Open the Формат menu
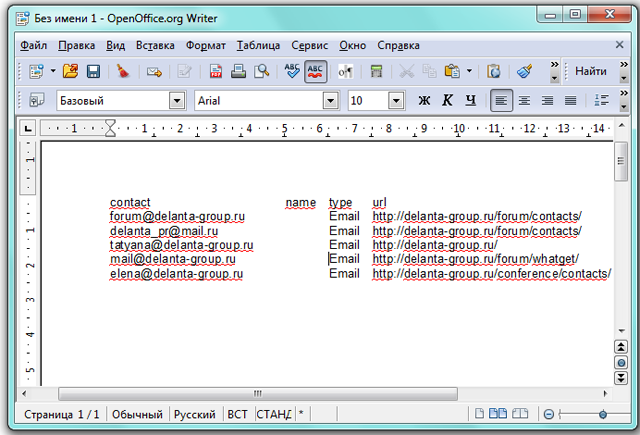640x435 pixels. click(206, 45)
